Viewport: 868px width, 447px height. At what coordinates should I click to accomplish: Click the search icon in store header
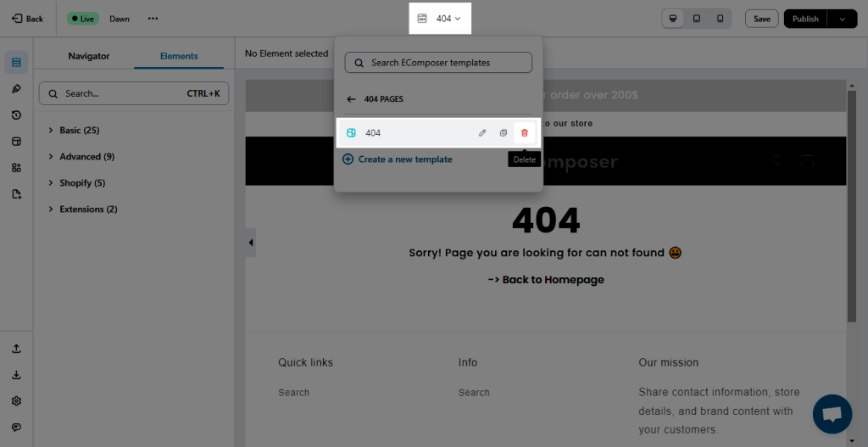(777, 160)
